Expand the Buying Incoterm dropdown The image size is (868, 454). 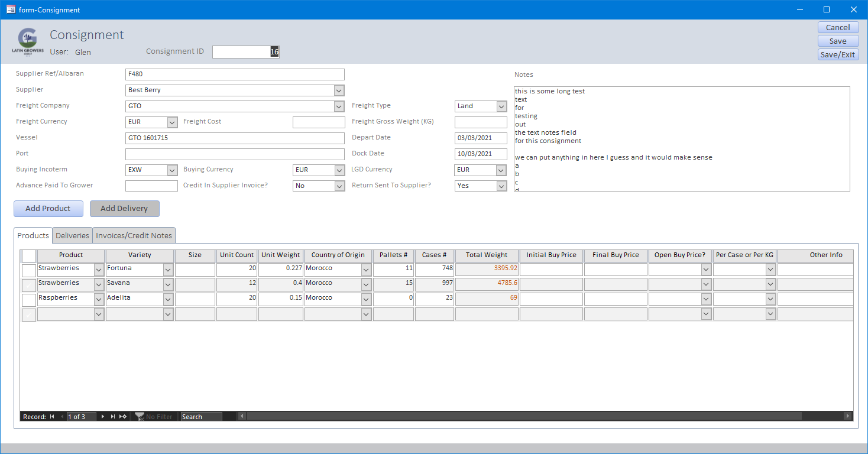coord(172,170)
